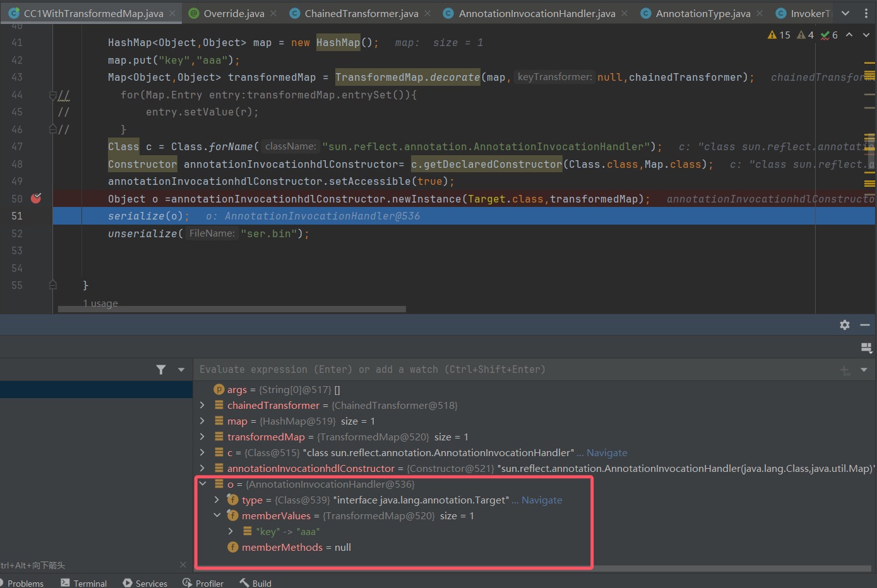
Task: Open the Build tool window
Action: 256,583
